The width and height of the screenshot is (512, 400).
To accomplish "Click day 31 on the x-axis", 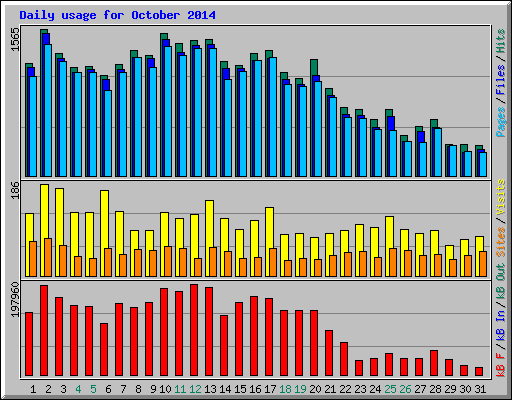I will click(x=480, y=389).
